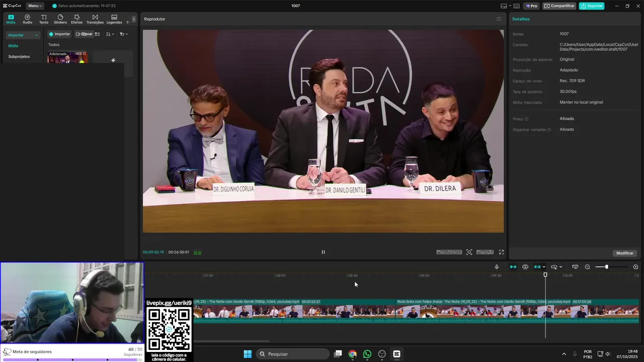Open the keyboard shortcuts icon
Viewport: 644px width, 362px height.
coord(516,6)
